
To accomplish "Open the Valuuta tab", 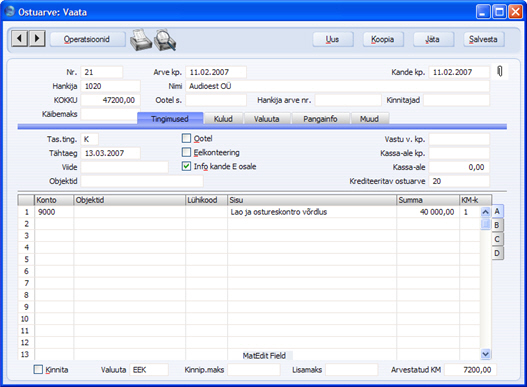I will tap(267, 119).
